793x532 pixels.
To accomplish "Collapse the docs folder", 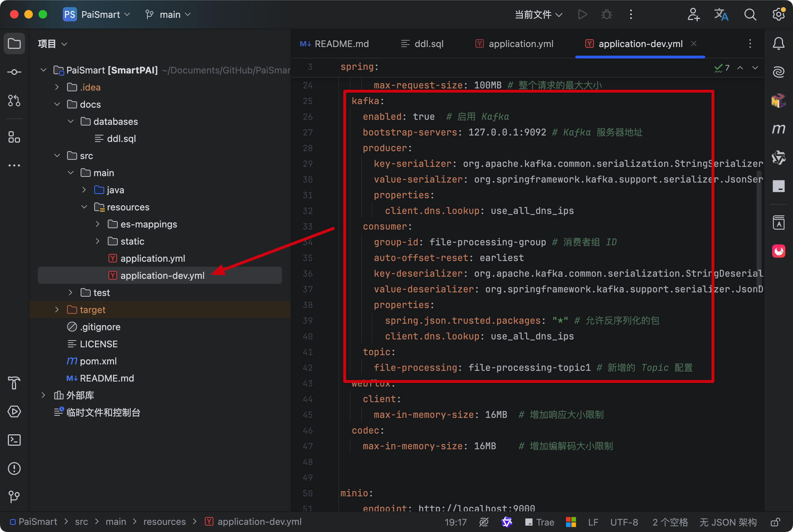I will [57, 104].
